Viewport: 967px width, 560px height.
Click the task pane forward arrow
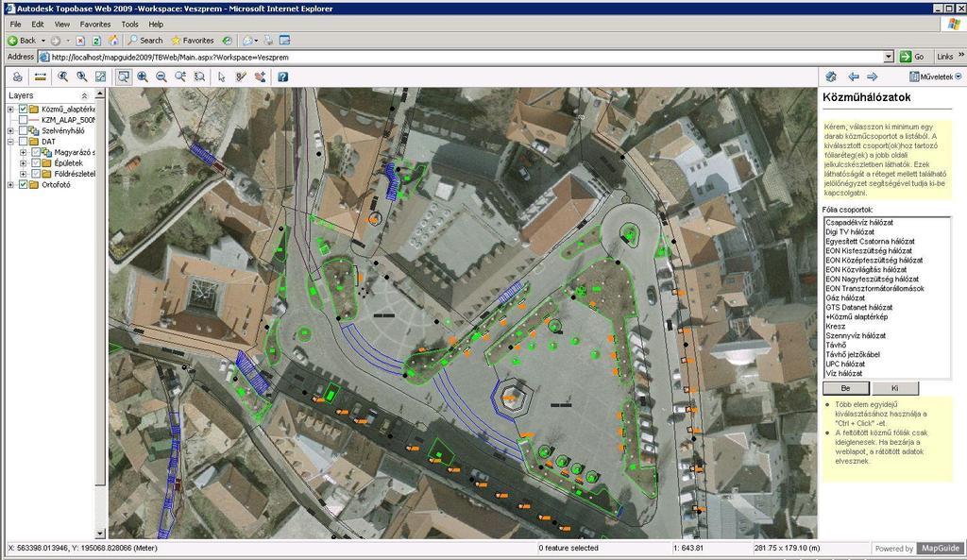(872, 77)
